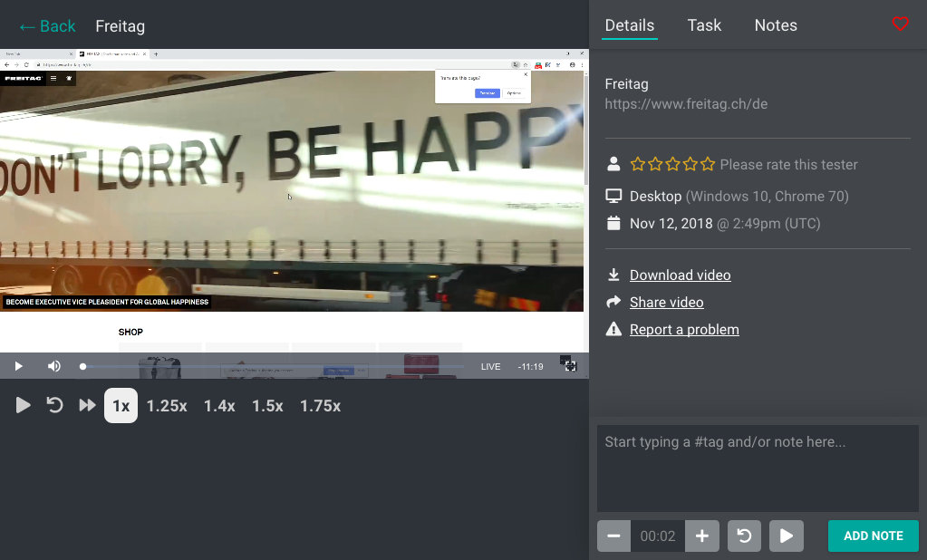Select 1.75x playback speed
The height and width of the screenshot is (560, 927).
(320, 406)
